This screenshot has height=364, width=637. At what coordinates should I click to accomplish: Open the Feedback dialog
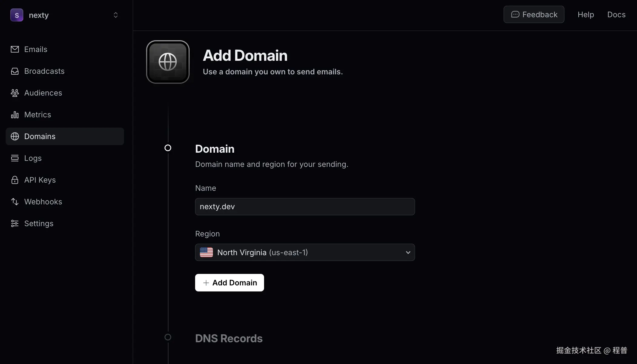[534, 14]
